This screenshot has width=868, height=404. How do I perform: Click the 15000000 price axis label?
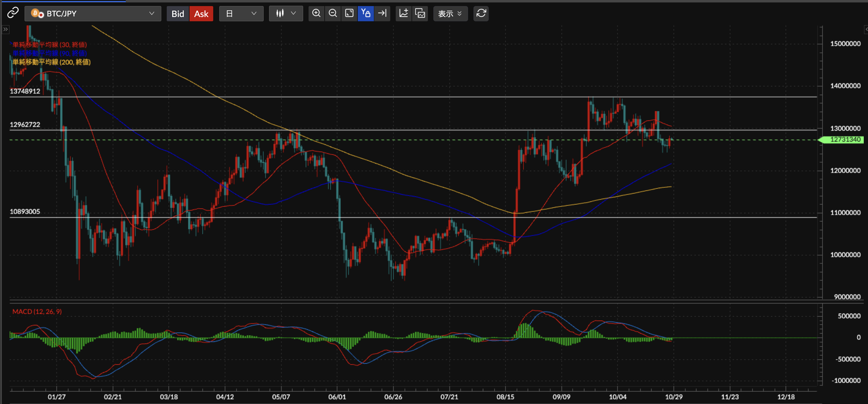845,43
